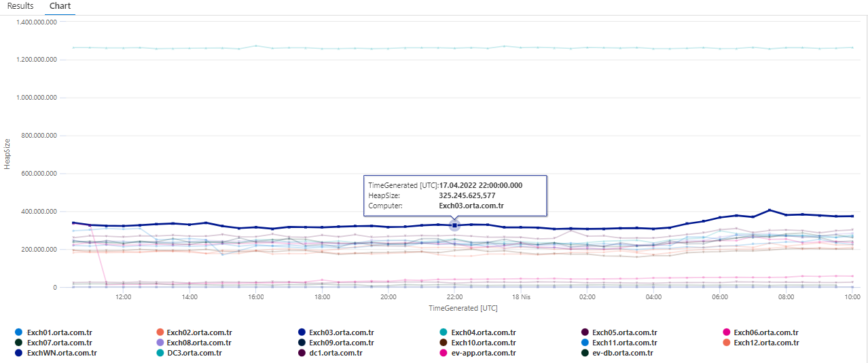
Task: Toggle Exch05.orta.com.tr series in legend
Action: point(619,332)
